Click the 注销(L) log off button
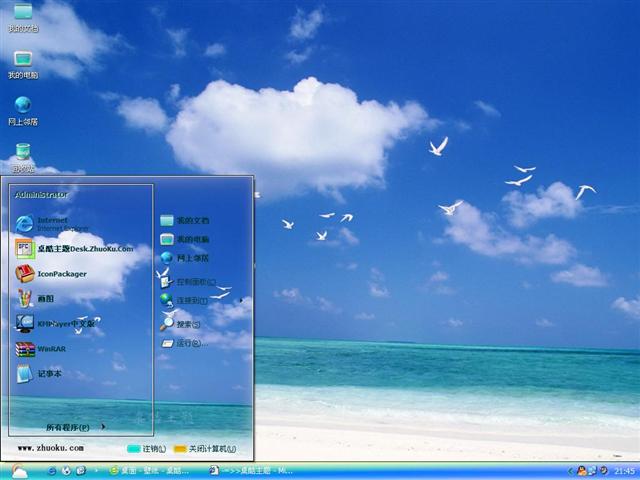The width and height of the screenshot is (640, 480). 147,449
